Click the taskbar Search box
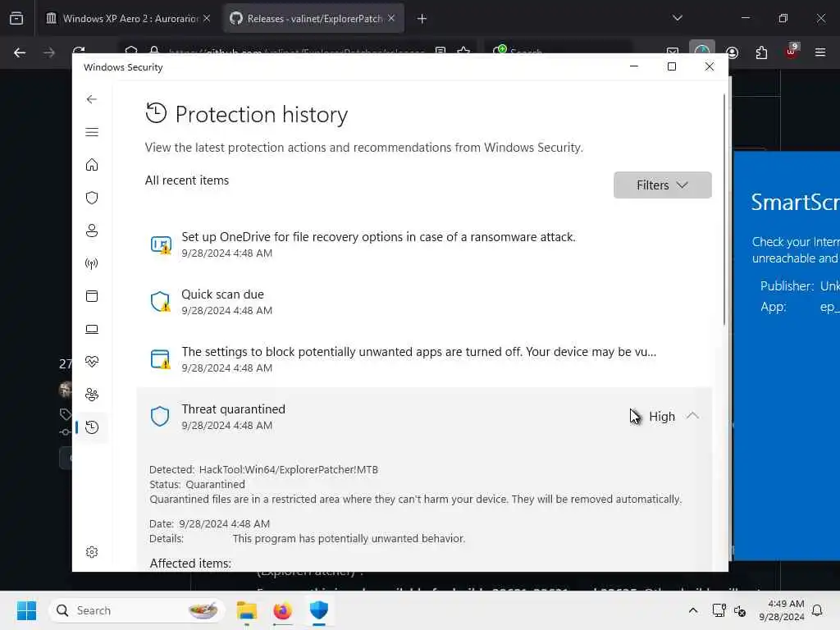Viewport: 840px width, 630px height. tap(137, 610)
